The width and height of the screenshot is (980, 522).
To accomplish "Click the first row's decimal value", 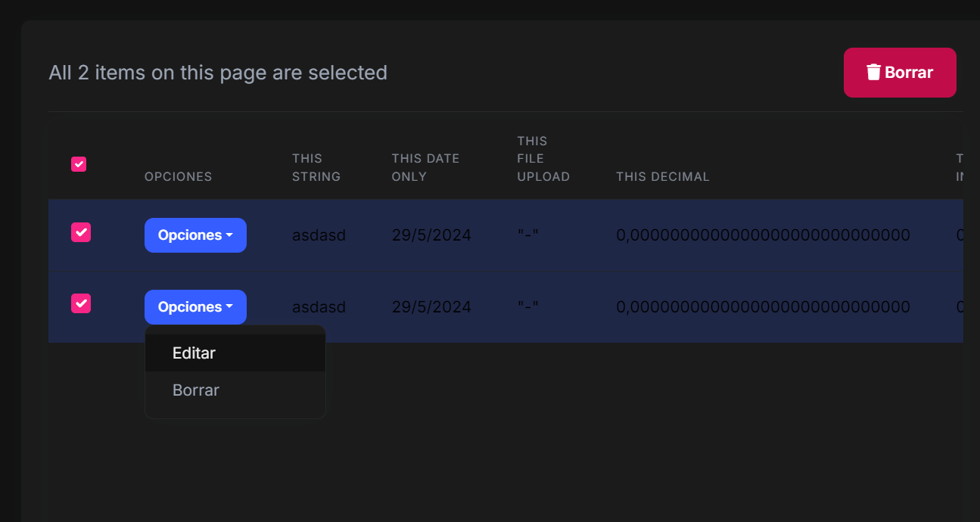I will (x=763, y=235).
